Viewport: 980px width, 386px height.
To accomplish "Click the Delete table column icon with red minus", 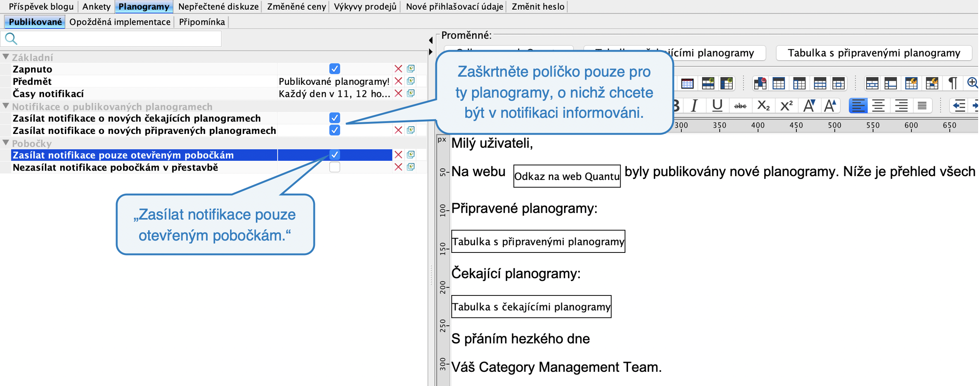I will tap(760, 83).
